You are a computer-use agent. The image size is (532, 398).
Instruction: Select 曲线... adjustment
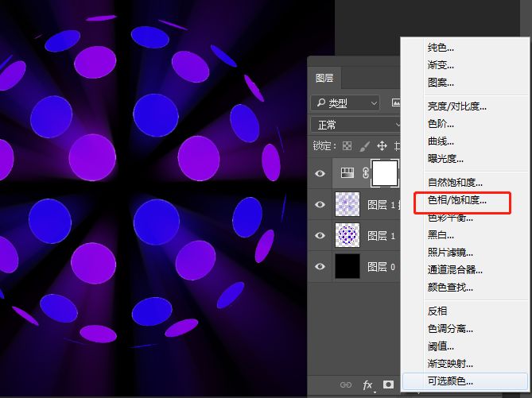click(x=441, y=141)
